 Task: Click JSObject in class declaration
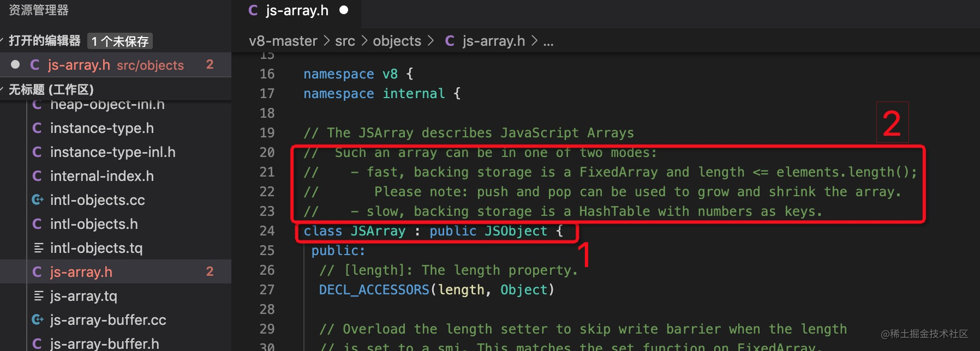[x=516, y=231]
